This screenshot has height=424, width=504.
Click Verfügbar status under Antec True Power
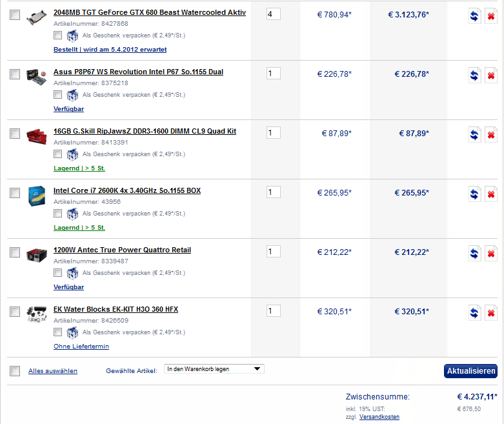(x=68, y=287)
